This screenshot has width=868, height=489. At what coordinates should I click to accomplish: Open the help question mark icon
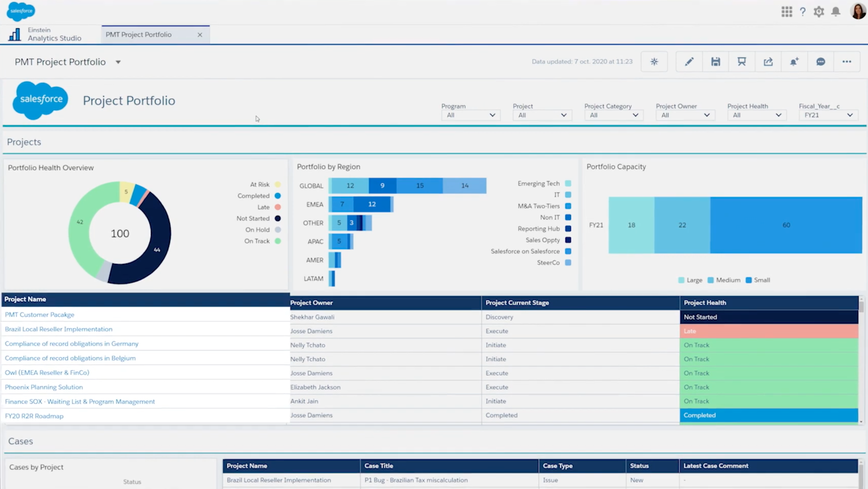[803, 12]
